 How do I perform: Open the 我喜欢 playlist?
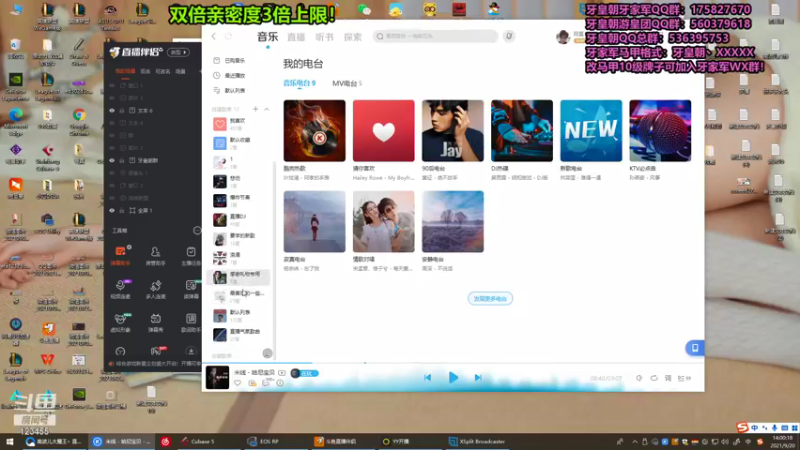[240, 124]
